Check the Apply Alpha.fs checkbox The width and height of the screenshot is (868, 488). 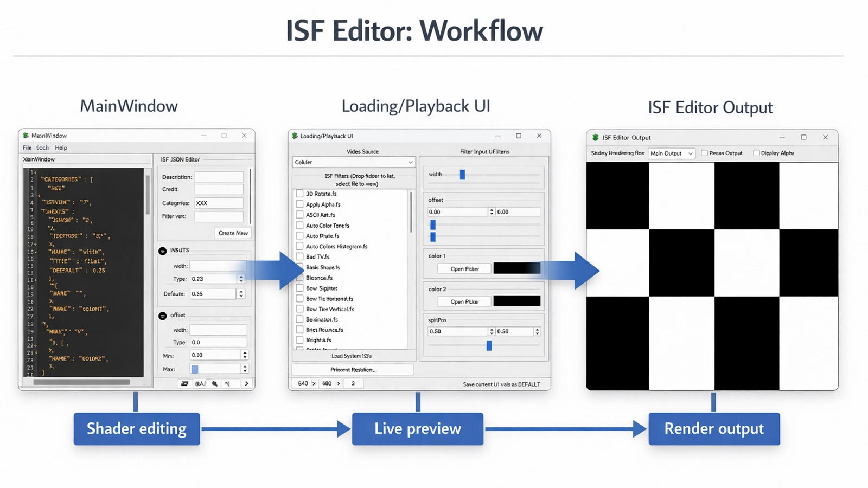[299, 204]
